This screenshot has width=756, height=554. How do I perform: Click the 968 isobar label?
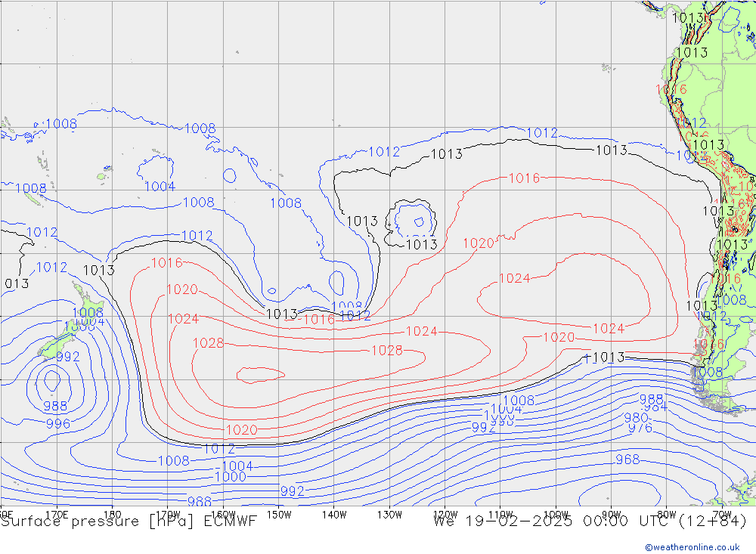pyautogui.click(x=627, y=460)
